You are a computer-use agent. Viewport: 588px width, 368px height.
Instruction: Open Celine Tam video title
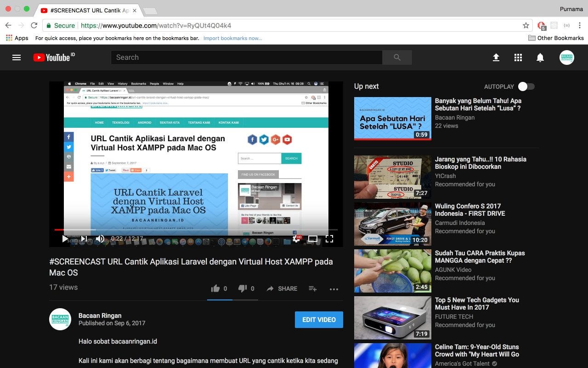pyautogui.click(x=477, y=351)
